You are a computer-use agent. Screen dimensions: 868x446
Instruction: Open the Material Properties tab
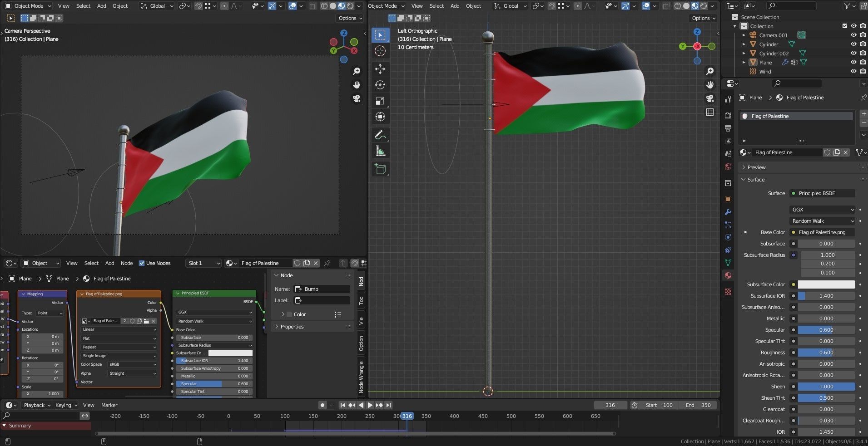(x=729, y=276)
